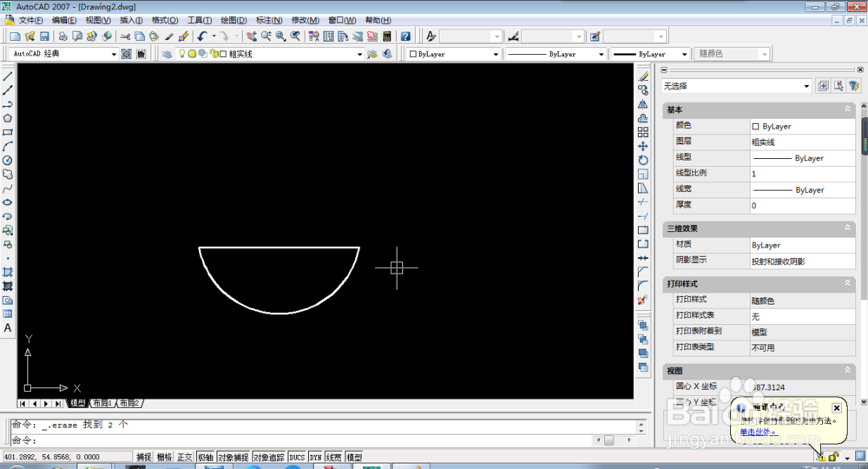Image resolution: width=868 pixels, height=469 pixels.
Task: Close the communication center balloon
Action: click(837, 408)
